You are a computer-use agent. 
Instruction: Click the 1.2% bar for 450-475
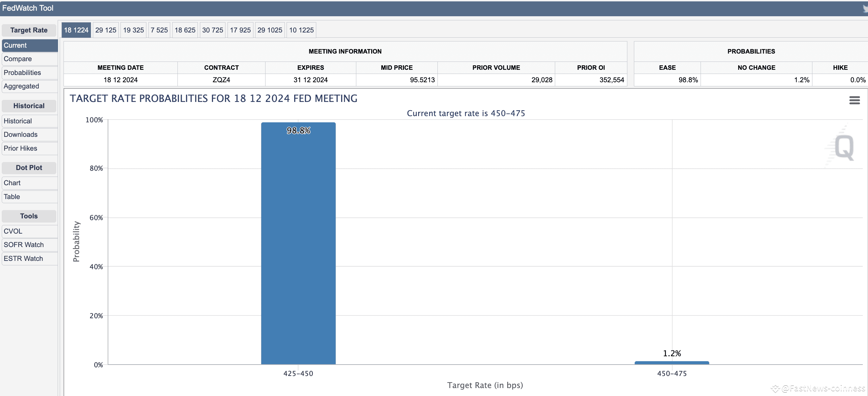click(672, 362)
